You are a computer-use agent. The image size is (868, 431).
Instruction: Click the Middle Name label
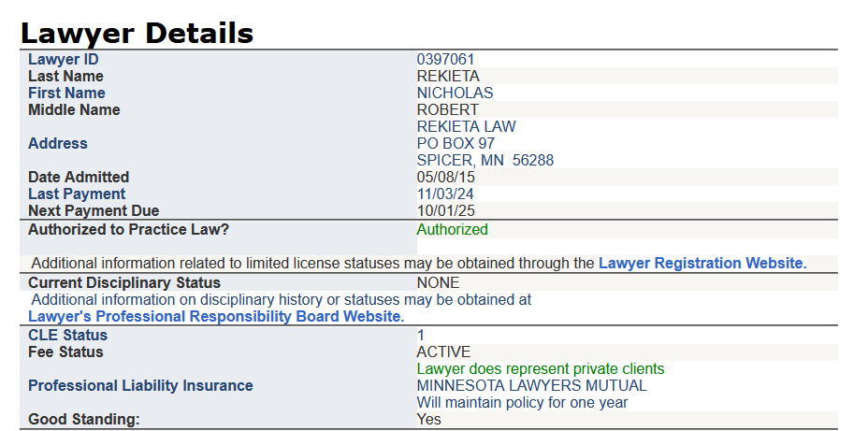(74, 109)
